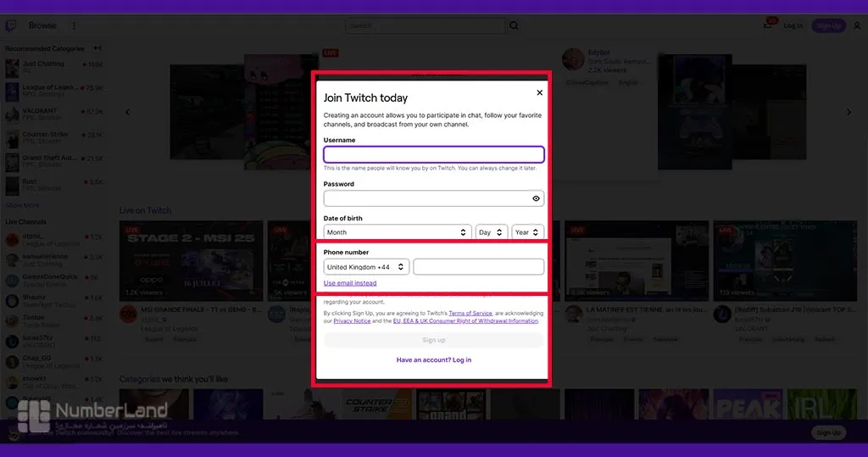Viewport: 868px width, 457px height.
Task: Go to previous carousel stream arrow
Action: [128, 112]
